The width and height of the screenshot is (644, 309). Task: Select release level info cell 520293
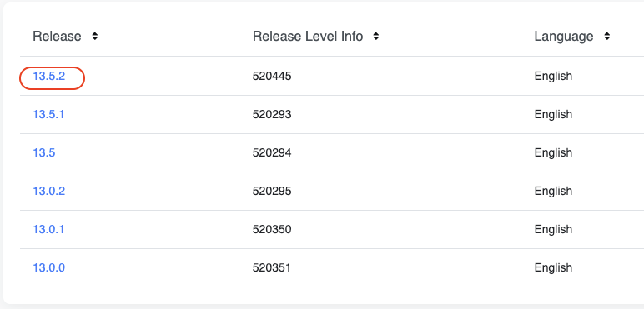click(x=272, y=114)
